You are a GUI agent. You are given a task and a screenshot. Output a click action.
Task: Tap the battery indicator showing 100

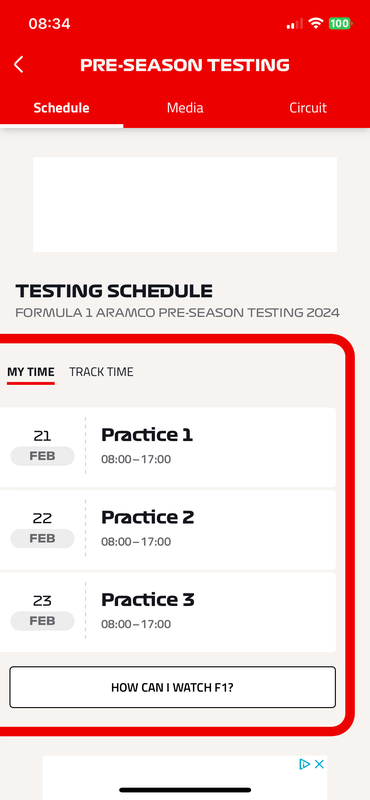coord(340,23)
